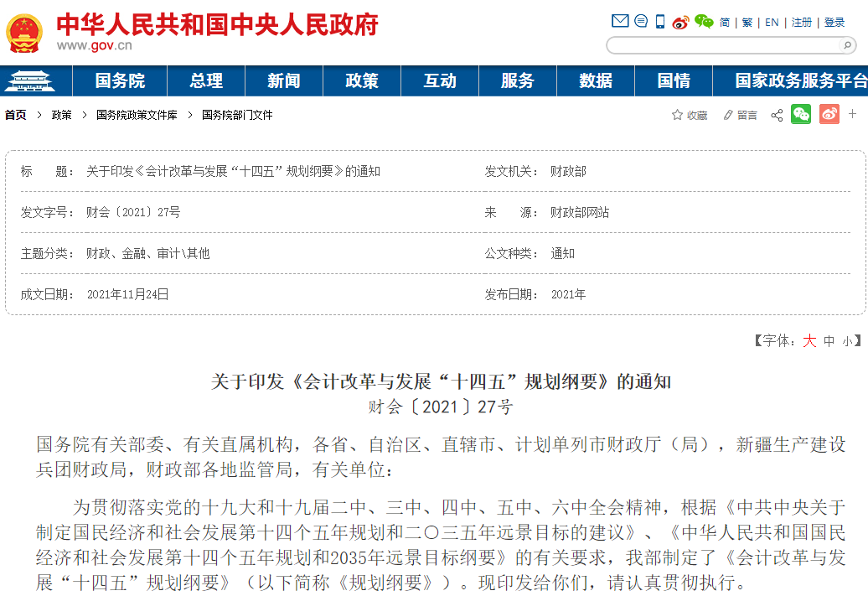
Task: Click the plus icon for more sharing options
Action: (852, 115)
